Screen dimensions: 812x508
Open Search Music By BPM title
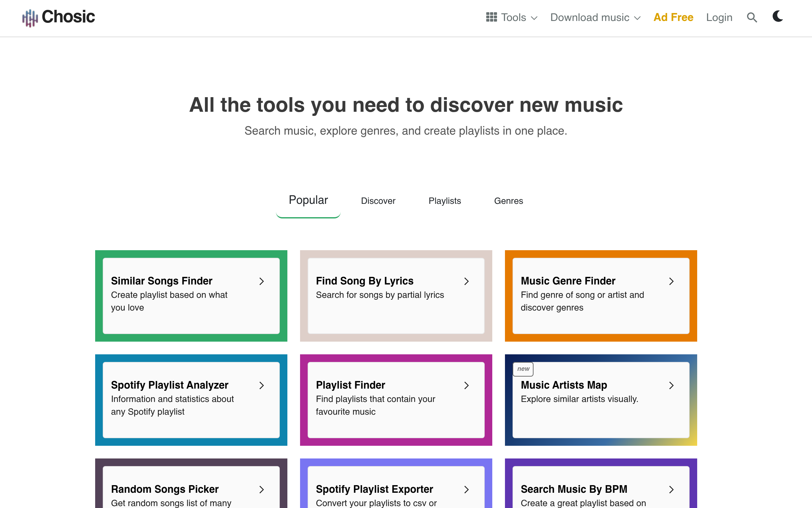tap(574, 489)
